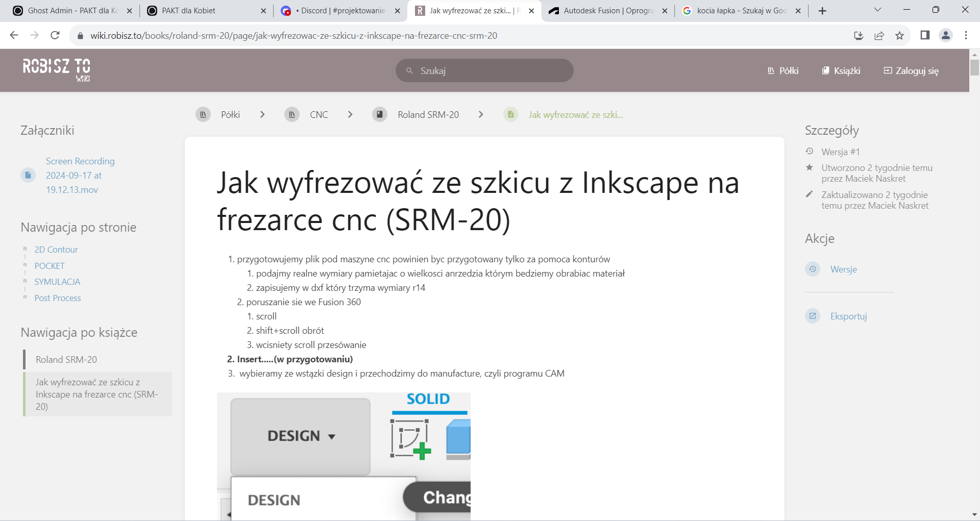
Task: Close the kocia łapka Google tab
Action: coord(798,11)
